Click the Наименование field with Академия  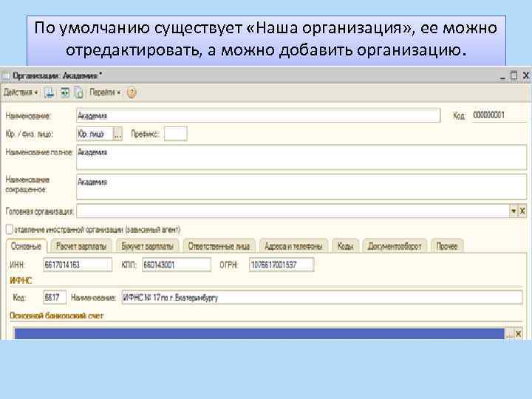click(x=258, y=116)
